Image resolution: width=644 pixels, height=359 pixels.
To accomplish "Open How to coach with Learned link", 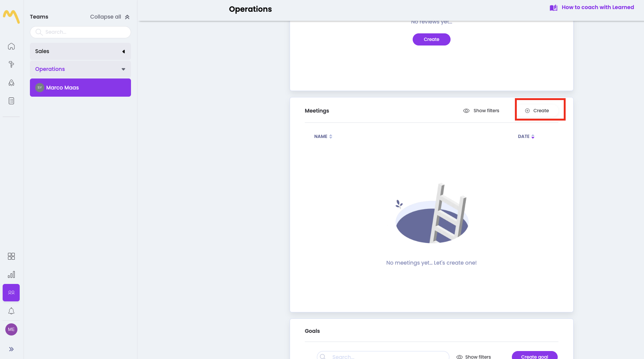I will (x=592, y=7).
